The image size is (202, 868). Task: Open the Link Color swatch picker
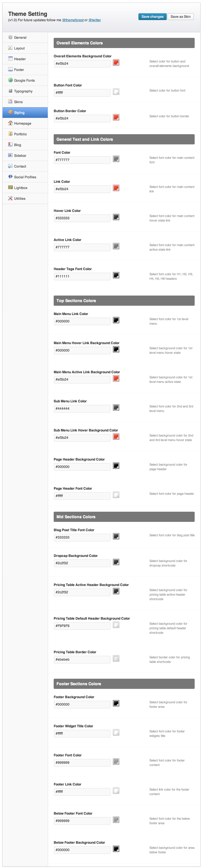pyautogui.click(x=116, y=188)
